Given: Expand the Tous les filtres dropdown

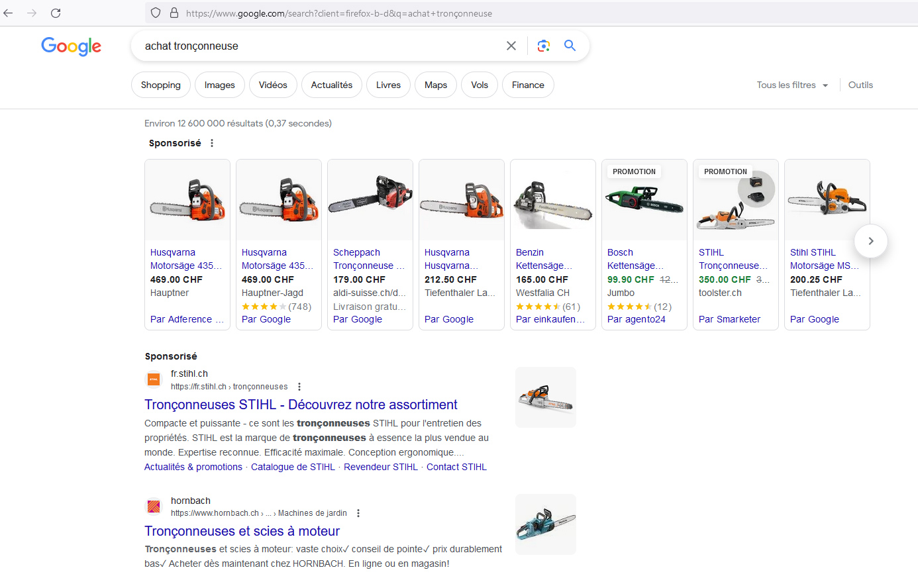Looking at the screenshot, I should coord(793,85).
